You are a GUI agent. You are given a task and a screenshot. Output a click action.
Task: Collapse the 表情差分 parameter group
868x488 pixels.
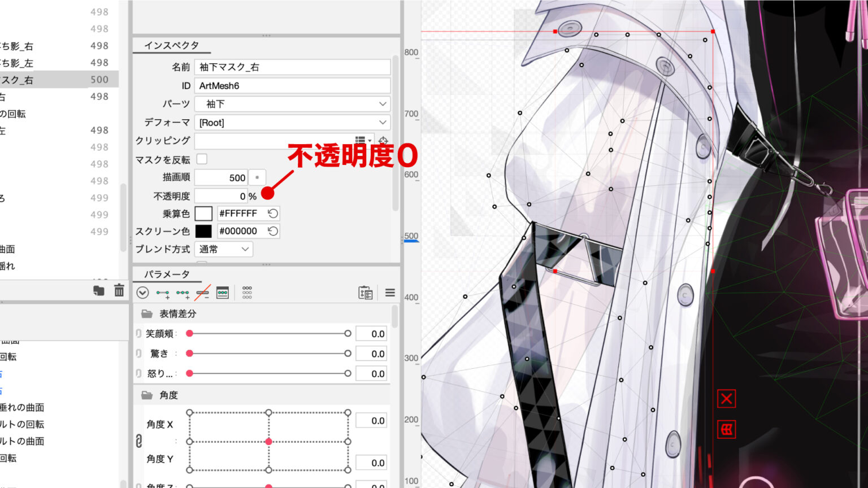point(147,313)
